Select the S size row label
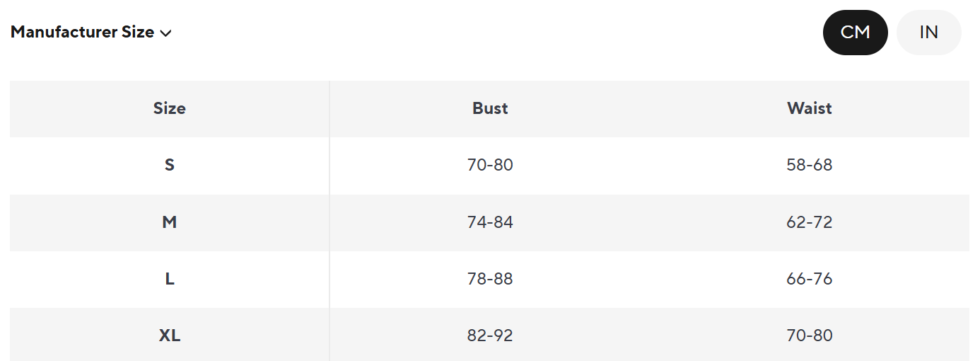The height and width of the screenshot is (361, 980). [x=170, y=165]
